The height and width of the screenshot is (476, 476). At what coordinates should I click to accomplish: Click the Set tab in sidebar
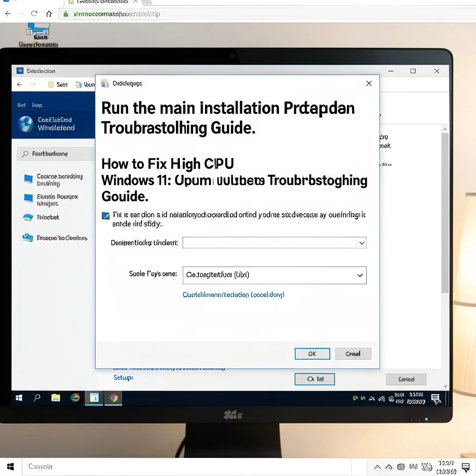tap(22, 105)
